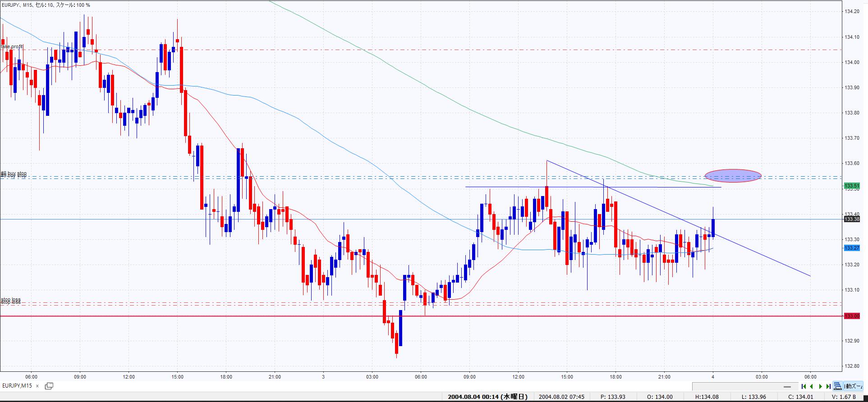The image size is (868, 402).
Task: Switch to the EURJPY,M15 tab
Action: point(17,386)
